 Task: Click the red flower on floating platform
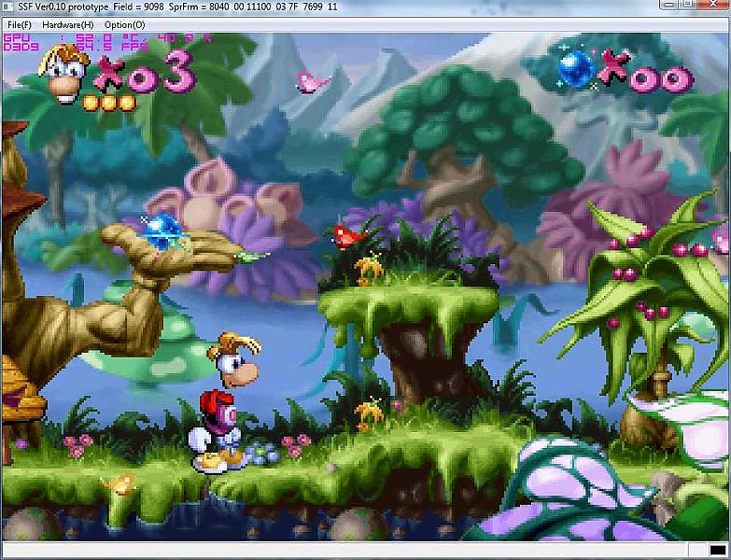[346, 236]
